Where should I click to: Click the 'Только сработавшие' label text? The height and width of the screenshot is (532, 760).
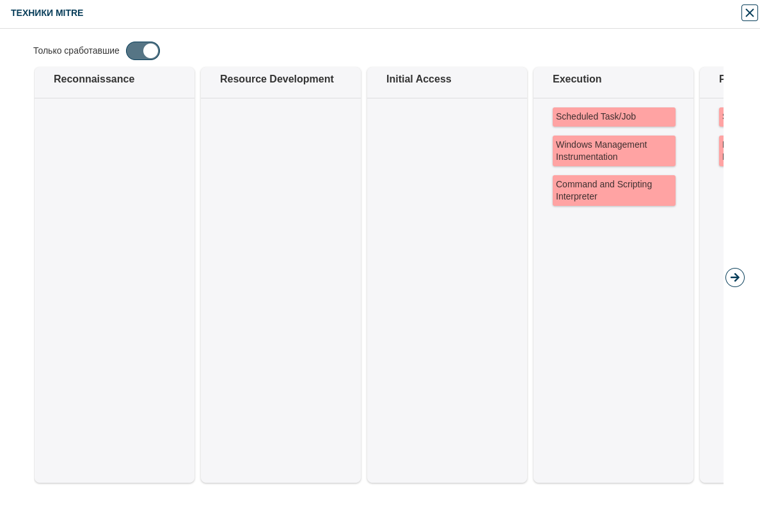(x=76, y=51)
